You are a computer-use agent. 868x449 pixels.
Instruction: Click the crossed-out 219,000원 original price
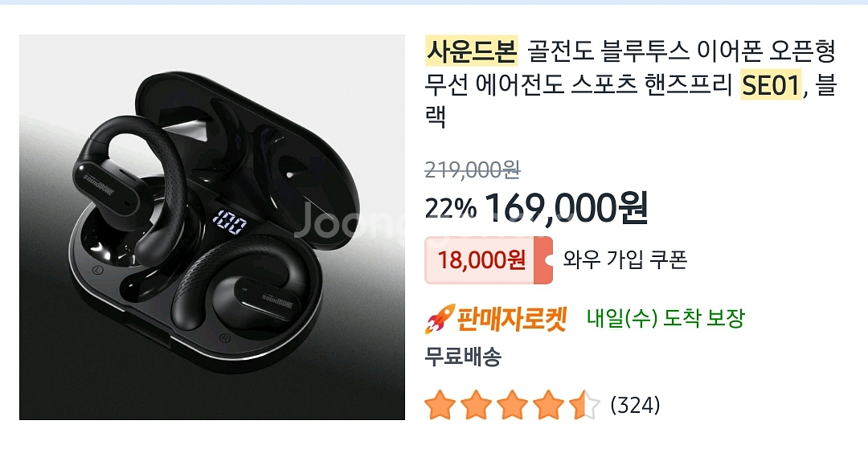[473, 170]
